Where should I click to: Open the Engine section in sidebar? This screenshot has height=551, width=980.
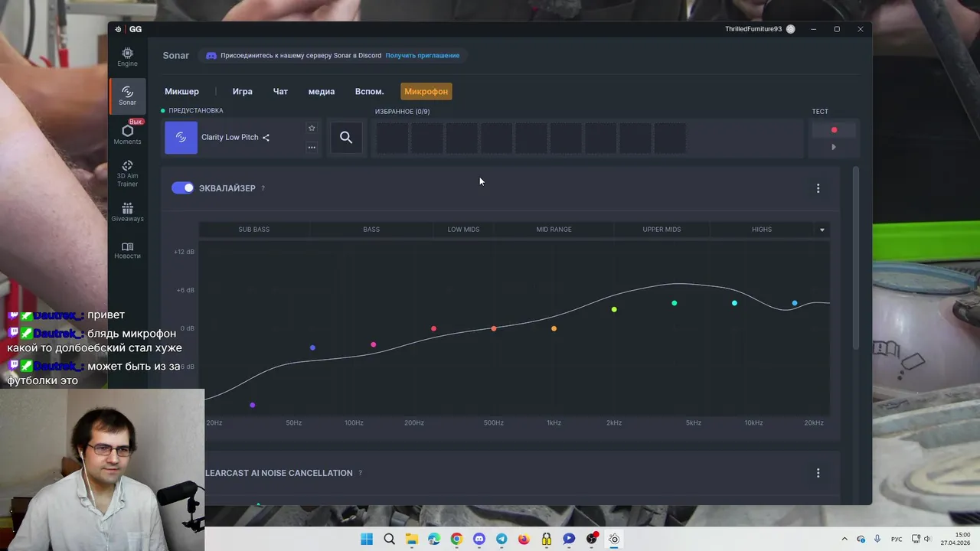click(x=127, y=57)
